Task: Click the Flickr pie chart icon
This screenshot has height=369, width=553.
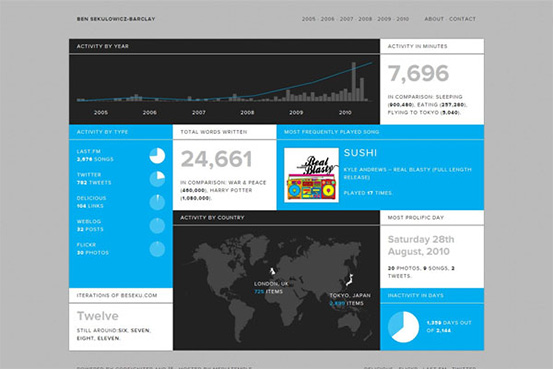Action: [157, 249]
